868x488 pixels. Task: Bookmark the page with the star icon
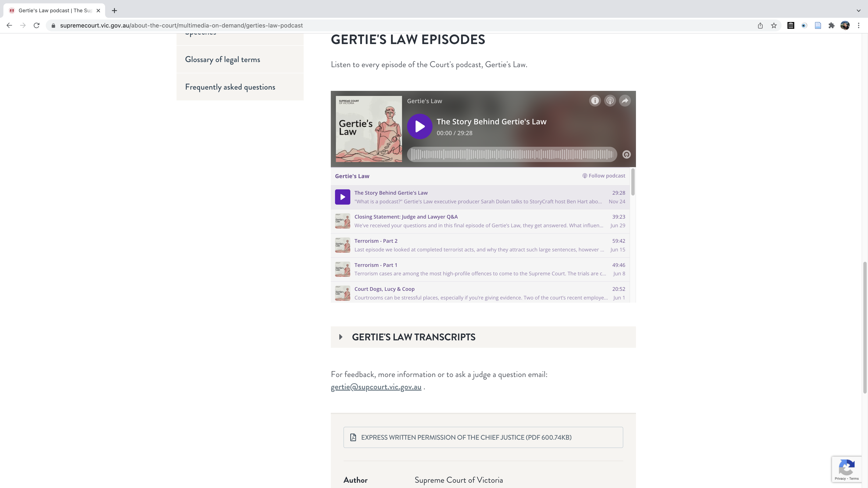(774, 25)
